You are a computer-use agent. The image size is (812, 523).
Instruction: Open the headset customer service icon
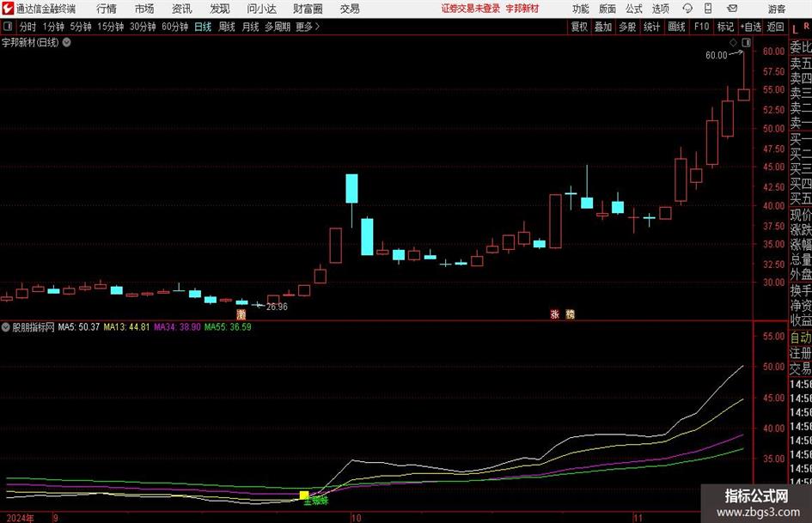point(687,9)
